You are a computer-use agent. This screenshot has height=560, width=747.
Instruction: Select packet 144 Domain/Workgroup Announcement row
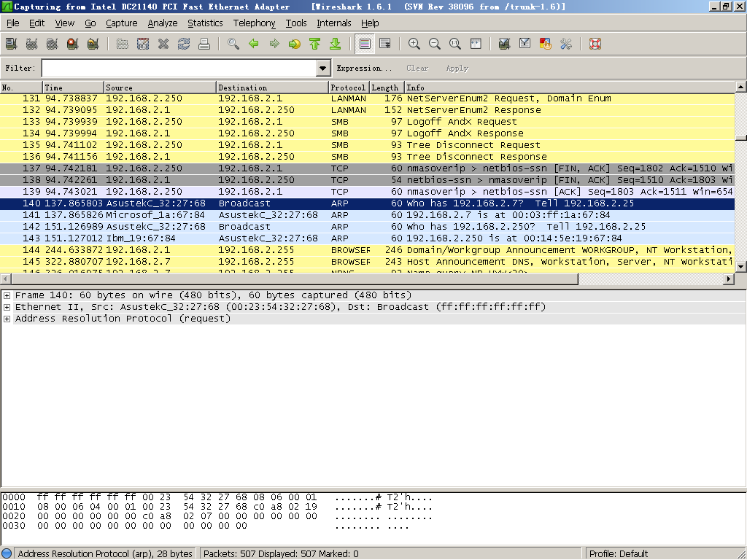coord(368,250)
